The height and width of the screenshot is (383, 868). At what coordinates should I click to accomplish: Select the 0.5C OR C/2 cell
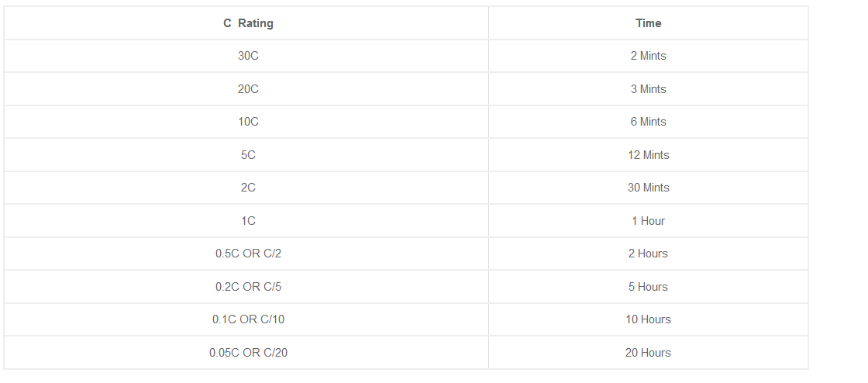click(248, 254)
